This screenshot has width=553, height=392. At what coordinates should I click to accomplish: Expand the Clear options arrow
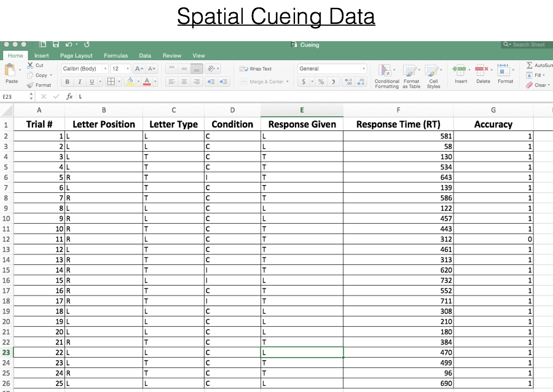(x=549, y=85)
